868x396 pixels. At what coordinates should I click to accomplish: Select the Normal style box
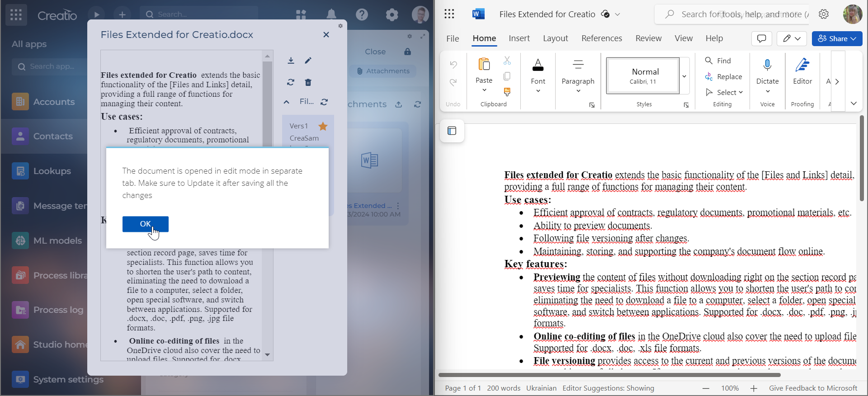pyautogui.click(x=643, y=76)
